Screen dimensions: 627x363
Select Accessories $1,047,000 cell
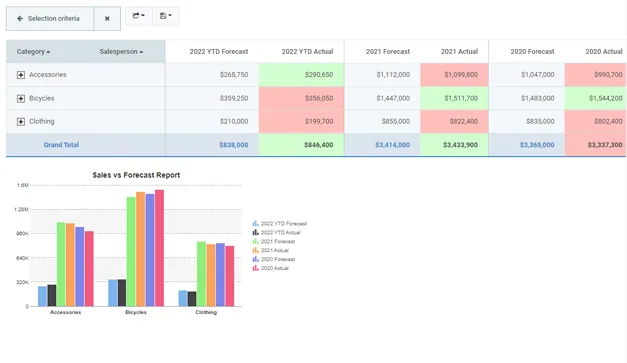click(x=527, y=75)
